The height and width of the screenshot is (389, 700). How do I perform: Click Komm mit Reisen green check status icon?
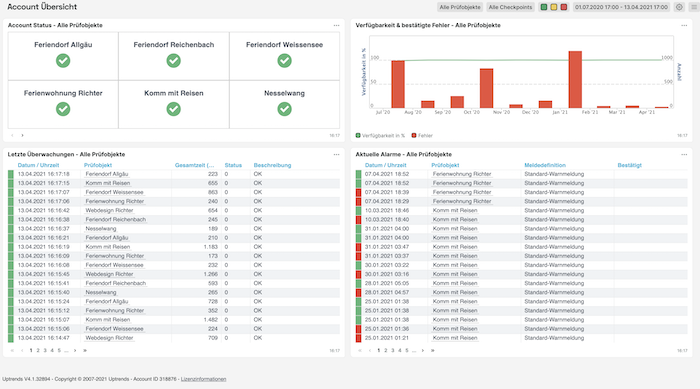click(x=174, y=109)
